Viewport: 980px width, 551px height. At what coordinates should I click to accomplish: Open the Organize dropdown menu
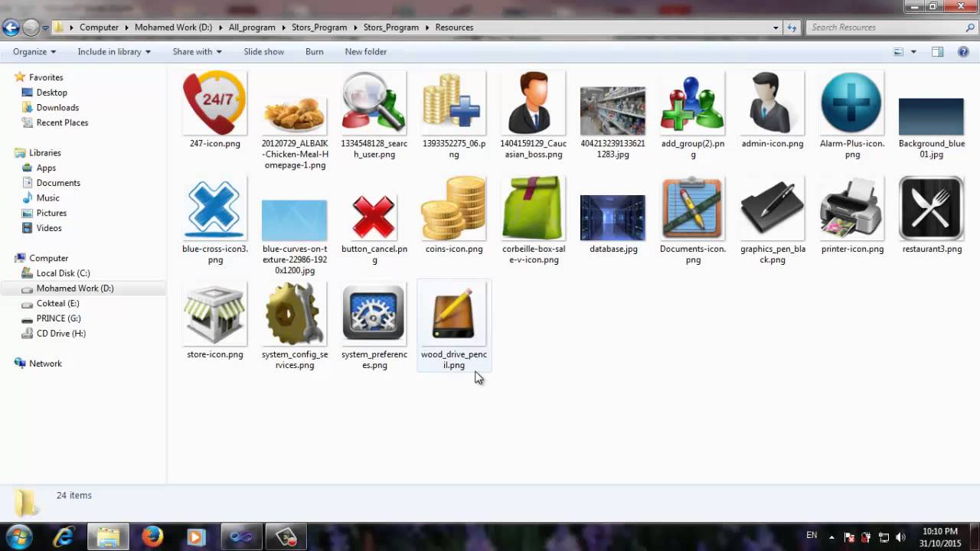pyautogui.click(x=34, y=51)
